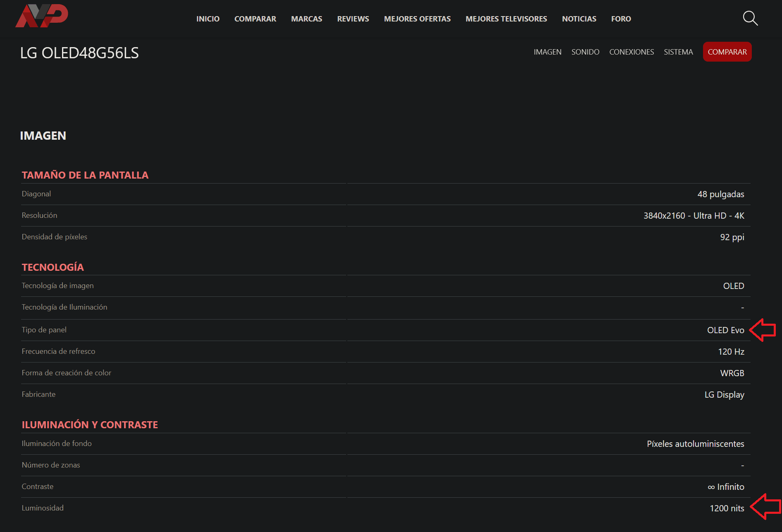Click the Número de zonas label
This screenshot has width=782, height=532.
[x=51, y=465]
